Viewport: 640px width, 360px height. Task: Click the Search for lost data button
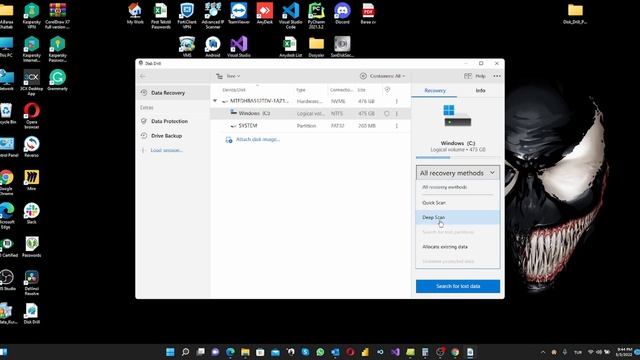[x=458, y=286]
